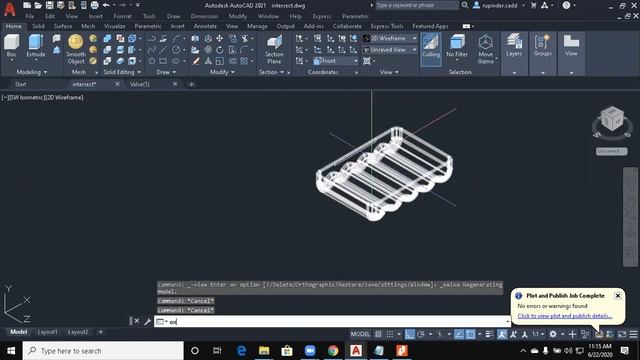Select the Rectangle tool in Draw panel
Viewport: 640px width, 360px height.
163,61
